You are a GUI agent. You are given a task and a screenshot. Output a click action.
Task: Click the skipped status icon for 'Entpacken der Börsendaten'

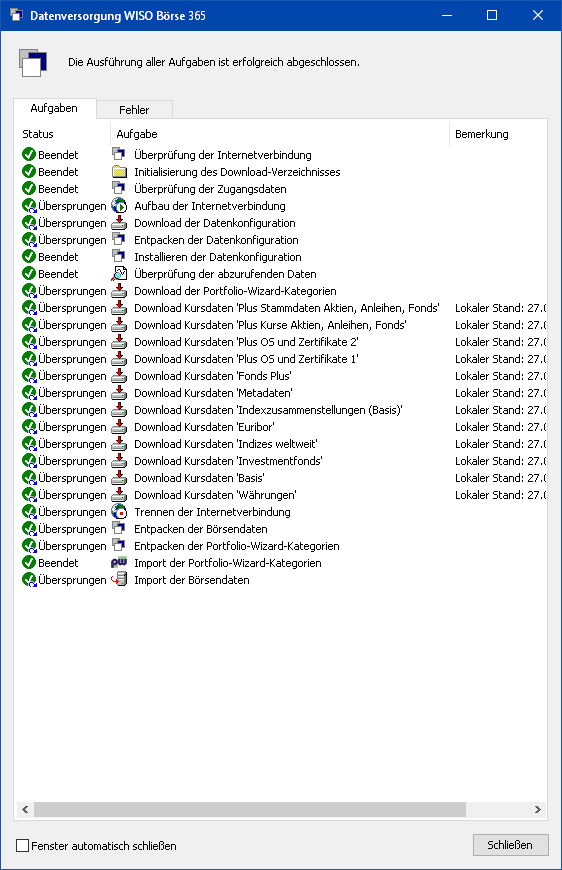click(x=29, y=529)
